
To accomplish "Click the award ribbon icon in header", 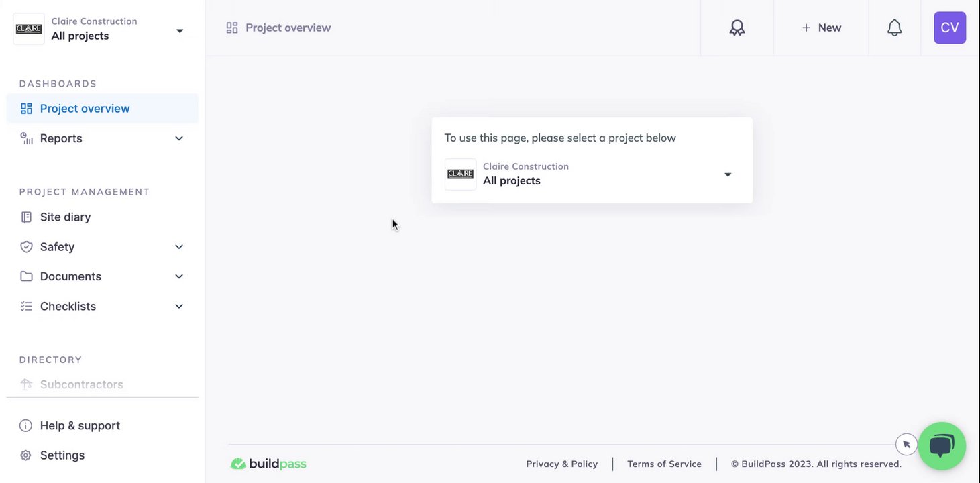I will (x=737, y=28).
